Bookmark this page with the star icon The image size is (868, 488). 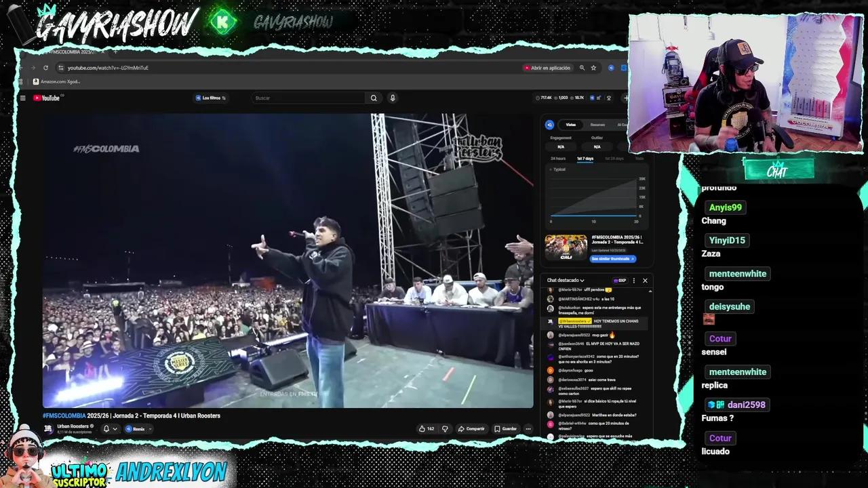pyautogui.click(x=593, y=68)
